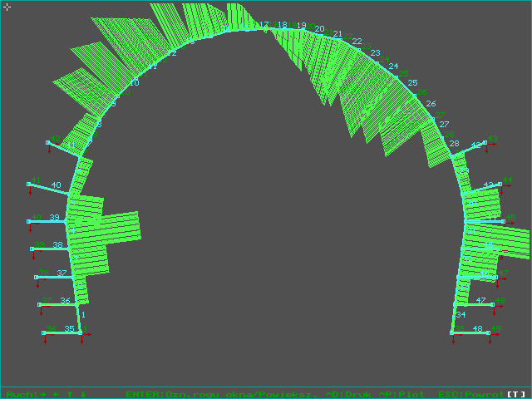
Task: Click the crosshair cursor marker at top-left
Action: click(7, 7)
